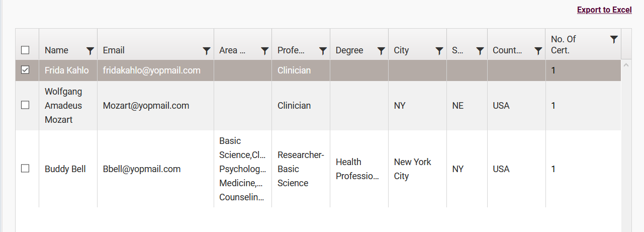Filter the City column
This screenshot has width=644, height=232.
coord(439,50)
